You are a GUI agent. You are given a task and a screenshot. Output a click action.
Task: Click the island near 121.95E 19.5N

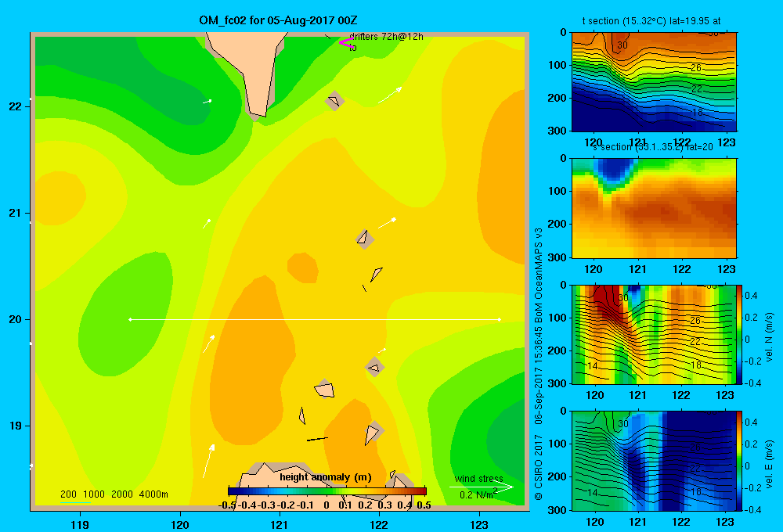tap(374, 367)
